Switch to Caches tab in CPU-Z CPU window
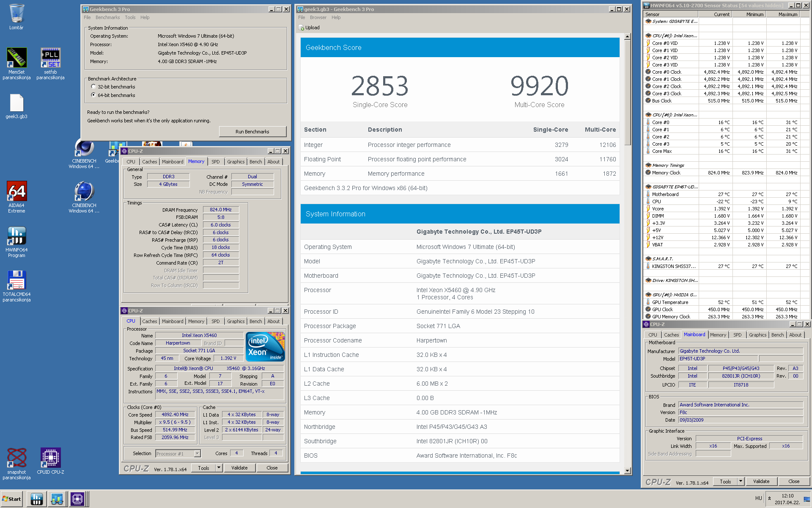Image resolution: width=812 pixels, height=508 pixels. 150,321
